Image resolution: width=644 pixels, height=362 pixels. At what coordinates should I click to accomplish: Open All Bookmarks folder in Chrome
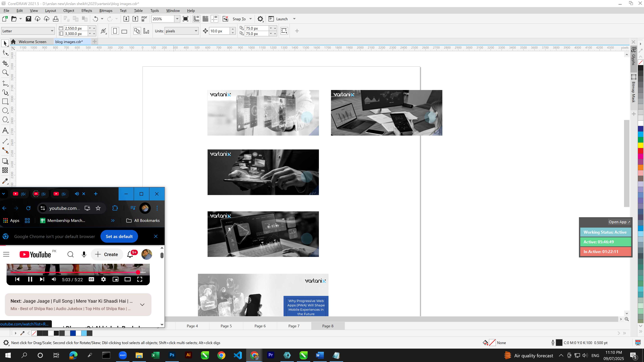pyautogui.click(x=143, y=220)
